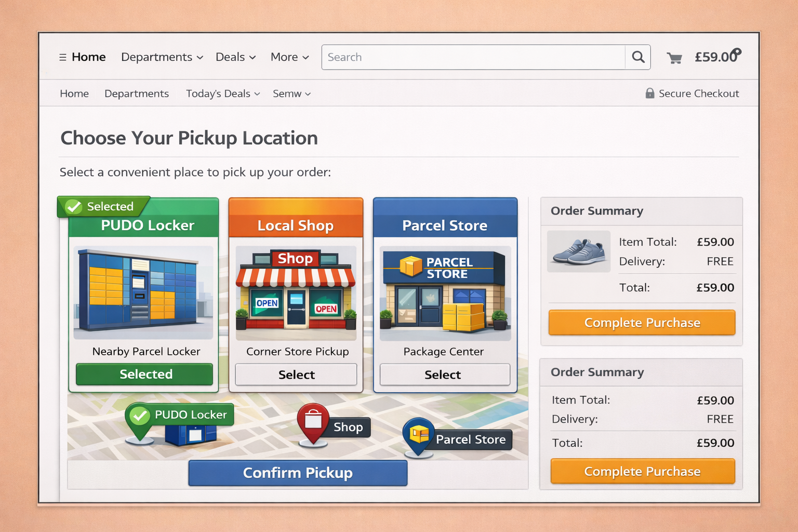Open the shopping cart icon
This screenshot has width=798, height=532.
tap(674, 58)
